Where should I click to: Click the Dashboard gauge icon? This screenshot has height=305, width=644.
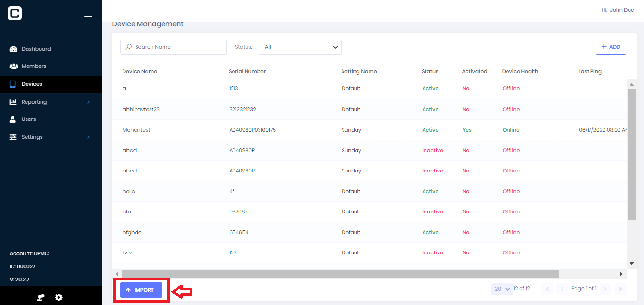(14, 49)
